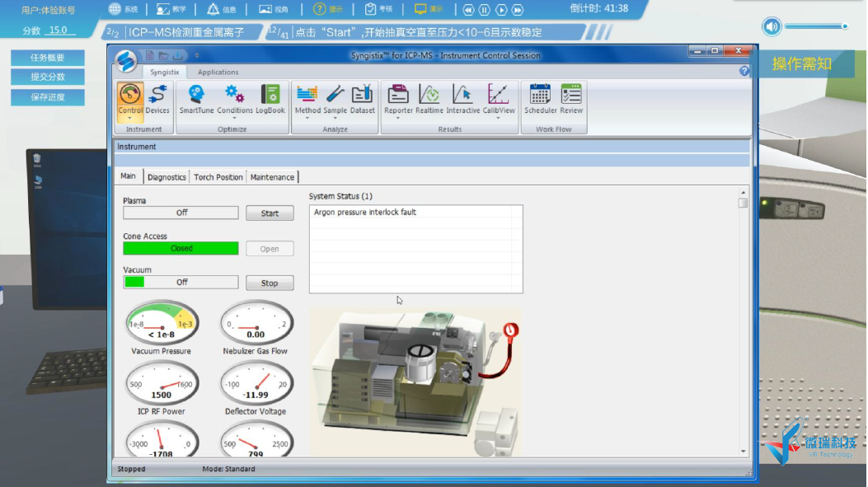Click the rewind playback button
Image resolution: width=868 pixels, height=487 pixels.
[468, 9]
